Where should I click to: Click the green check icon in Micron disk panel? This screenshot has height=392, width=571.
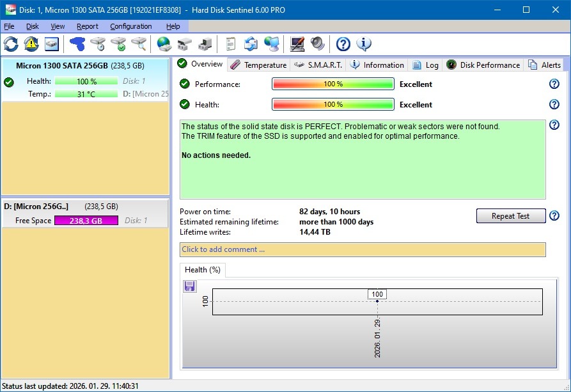click(x=9, y=82)
